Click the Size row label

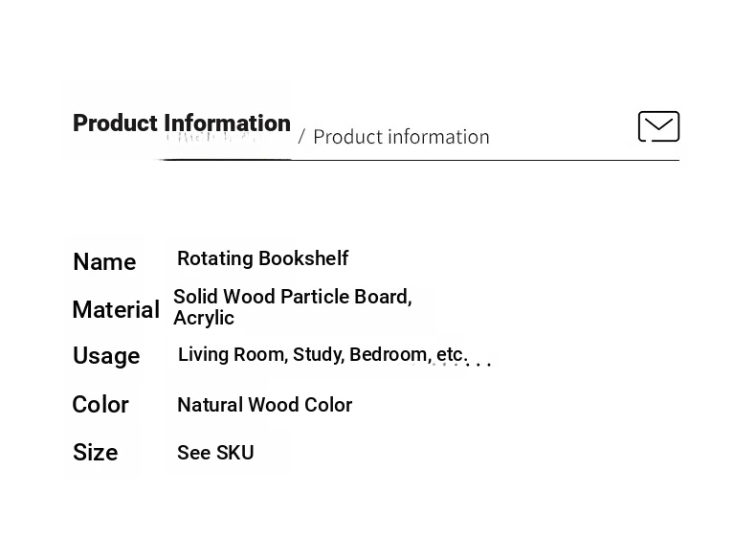[96, 453]
